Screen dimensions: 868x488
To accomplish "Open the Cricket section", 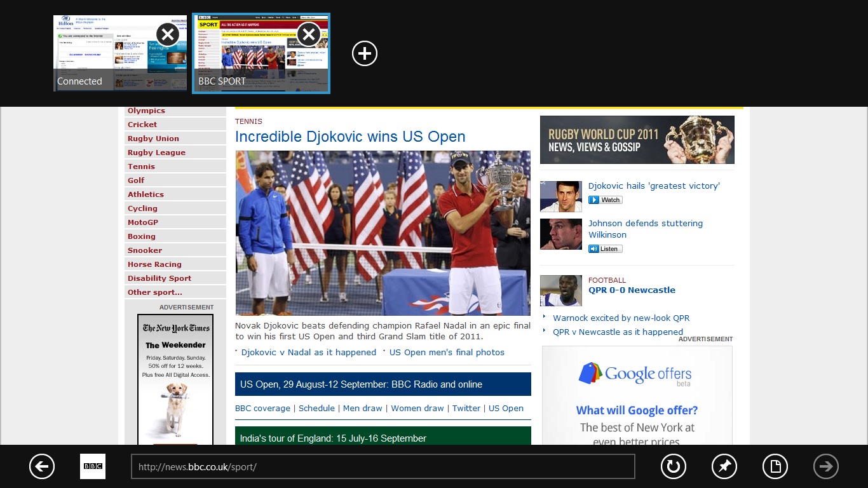I will (x=142, y=125).
